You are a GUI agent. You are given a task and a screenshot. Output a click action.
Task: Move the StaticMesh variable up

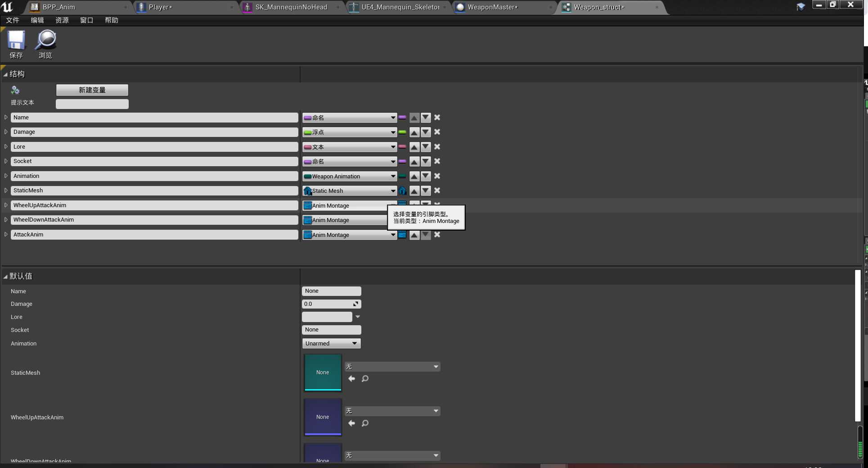click(x=414, y=191)
